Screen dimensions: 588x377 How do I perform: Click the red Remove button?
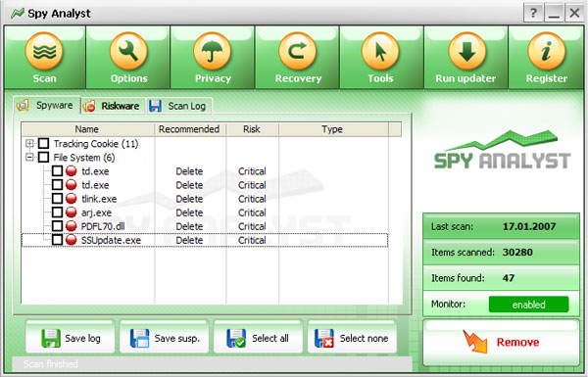click(501, 343)
